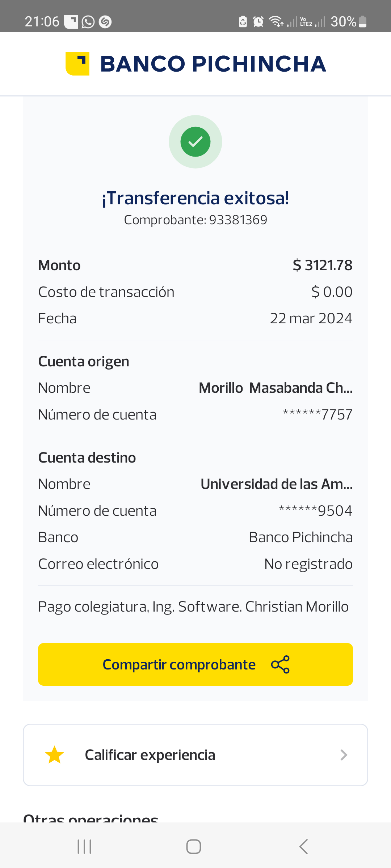The height and width of the screenshot is (868, 391).
Task: Tap the Banco Pichincha header title text
Action: pos(213,64)
